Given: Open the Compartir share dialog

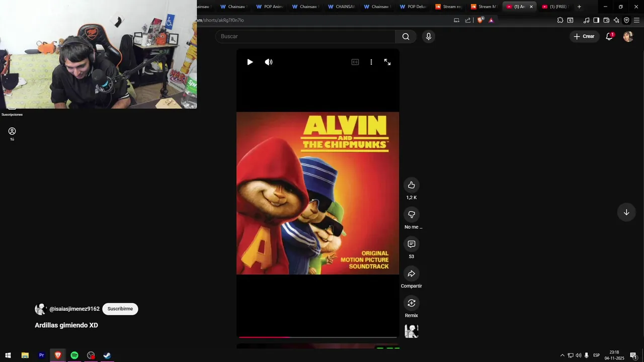Looking at the screenshot, I should [x=412, y=274].
